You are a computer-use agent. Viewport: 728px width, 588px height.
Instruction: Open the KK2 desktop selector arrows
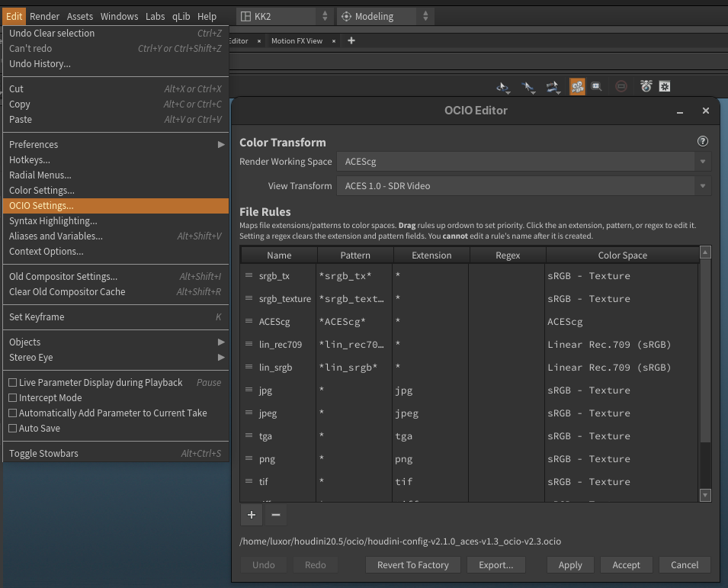click(x=325, y=17)
